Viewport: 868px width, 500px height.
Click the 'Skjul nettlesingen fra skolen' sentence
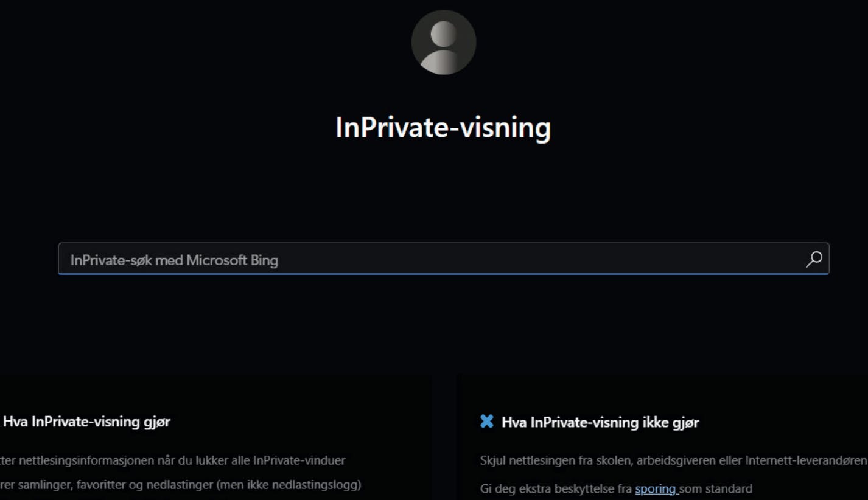(x=673, y=460)
